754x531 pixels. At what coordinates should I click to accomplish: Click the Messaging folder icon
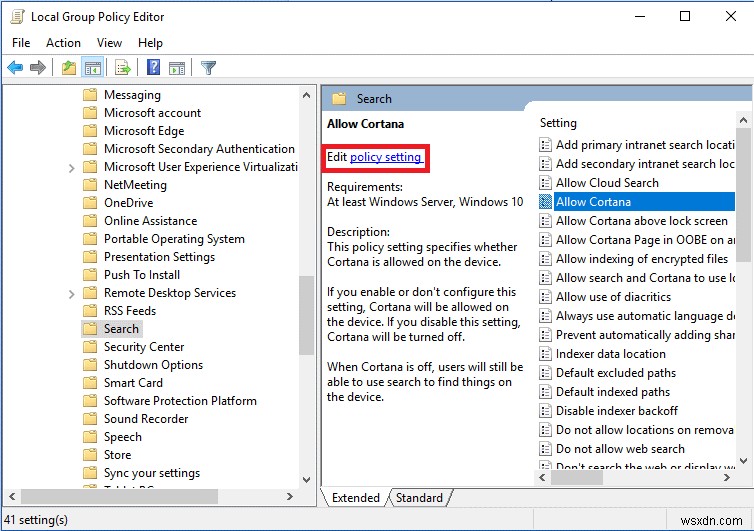tap(90, 94)
